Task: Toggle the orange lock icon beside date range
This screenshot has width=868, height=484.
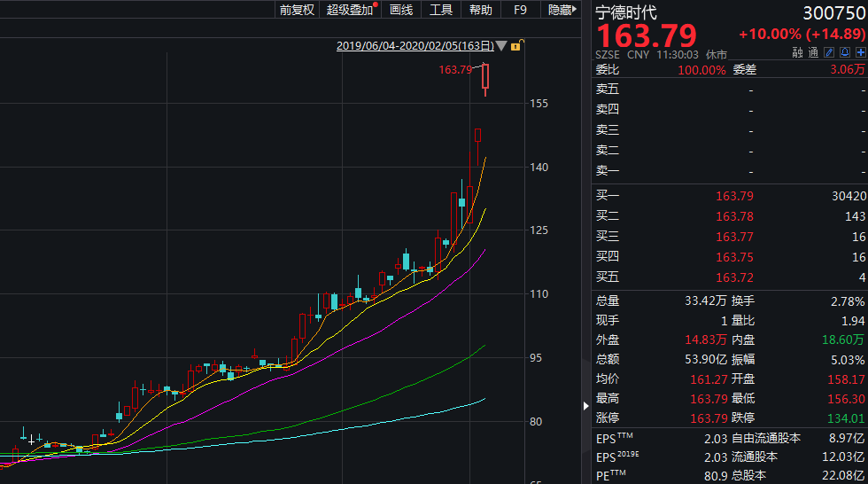Action: tap(516, 45)
